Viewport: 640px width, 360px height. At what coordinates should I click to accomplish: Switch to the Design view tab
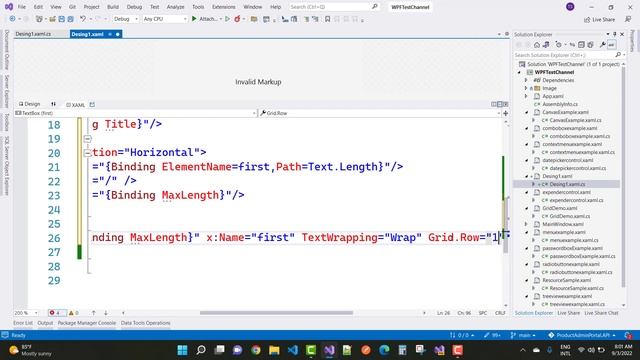click(29, 104)
